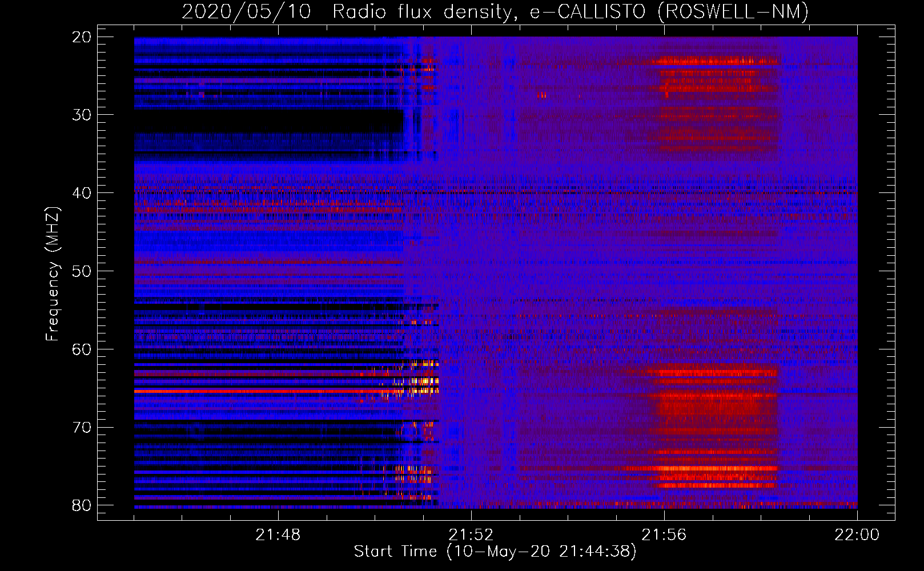Screen dimensions: 924x571
Task: Click the 80 MHz frequency tick label
Action: pyautogui.click(x=82, y=505)
